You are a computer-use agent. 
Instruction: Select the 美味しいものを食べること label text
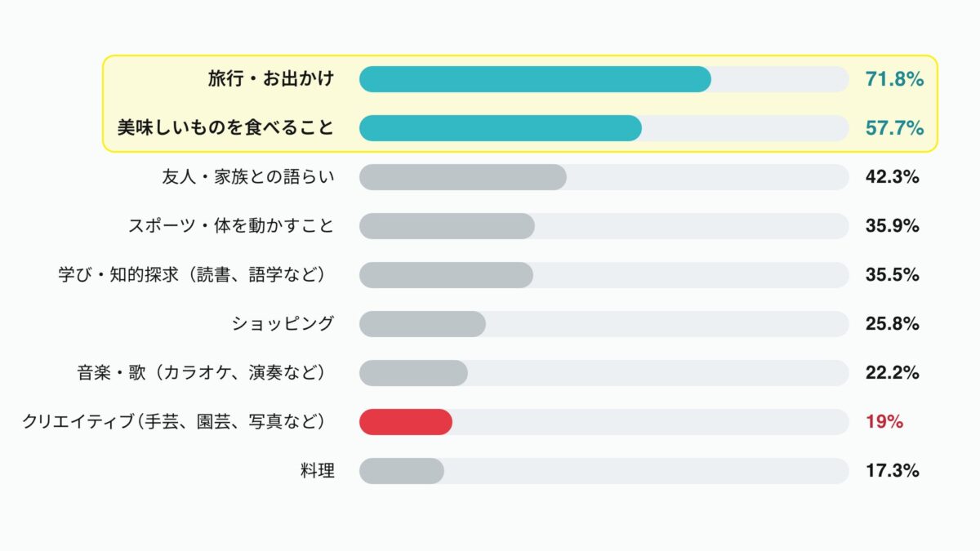[x=225, y=128]
